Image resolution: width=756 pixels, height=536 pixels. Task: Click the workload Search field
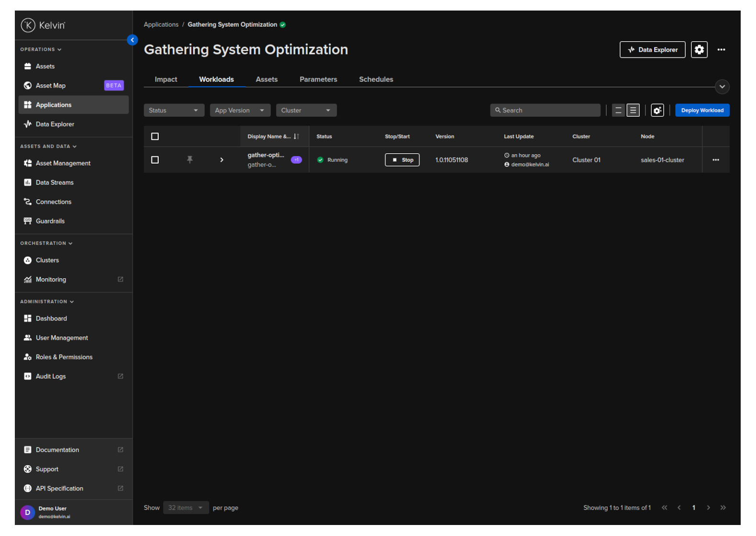coord(545,111)
